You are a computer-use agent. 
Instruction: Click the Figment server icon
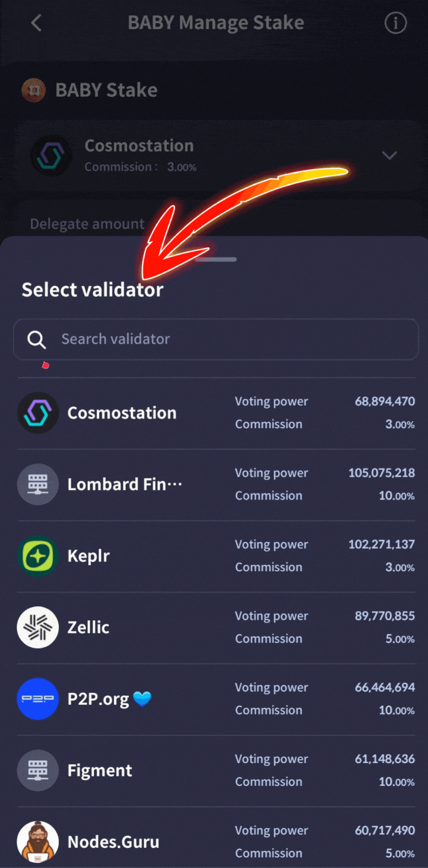tap(38, 770)
